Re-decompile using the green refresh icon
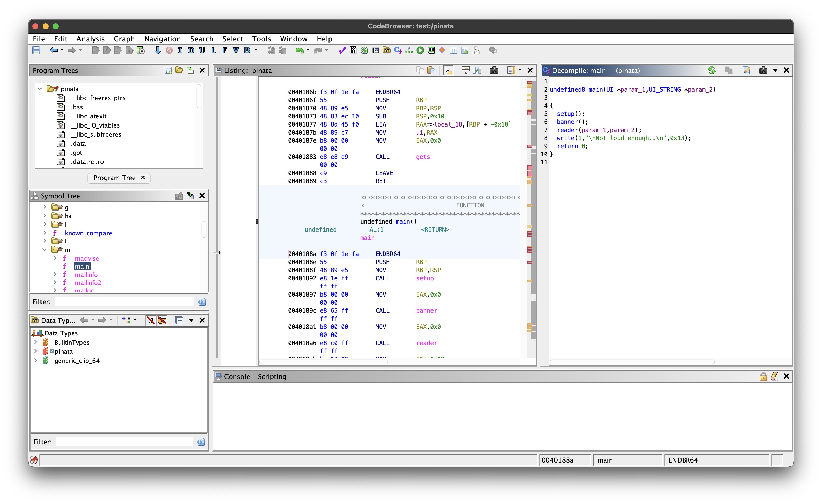Screen dimensions: 822x504 click(x=711, y=70)
